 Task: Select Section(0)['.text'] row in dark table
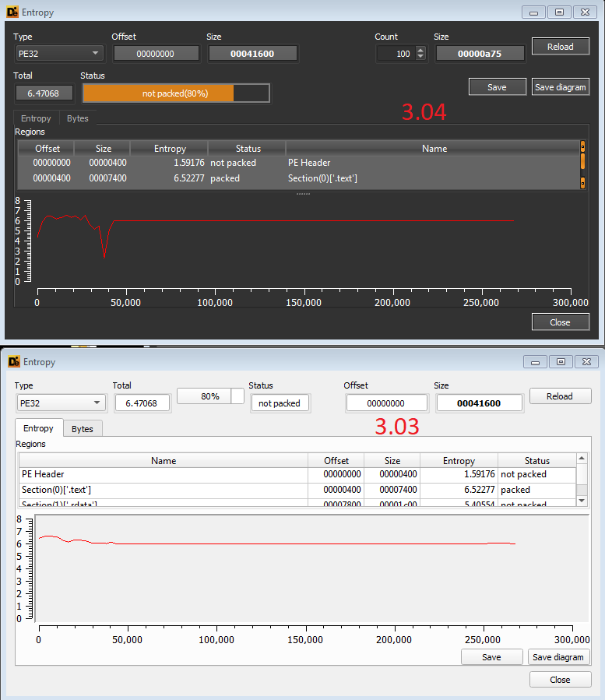pyautogui.click(x=298, y=178)
